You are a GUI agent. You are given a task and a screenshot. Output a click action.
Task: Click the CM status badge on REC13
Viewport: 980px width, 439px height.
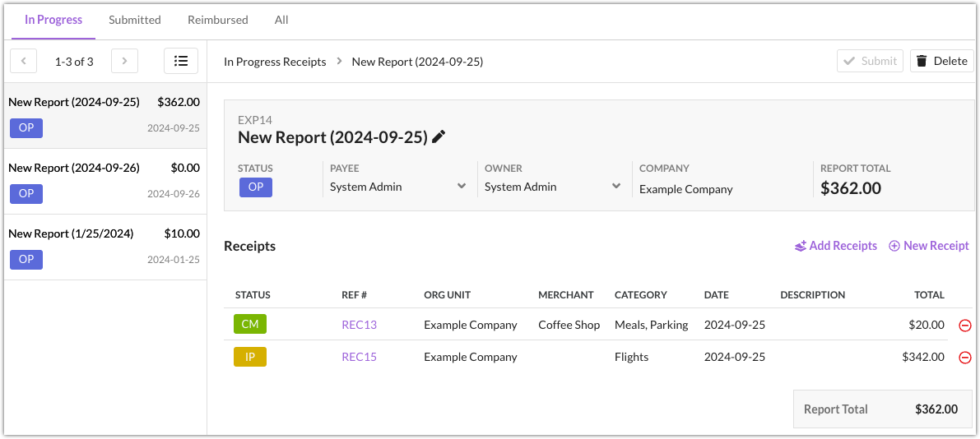coord(250,325)
